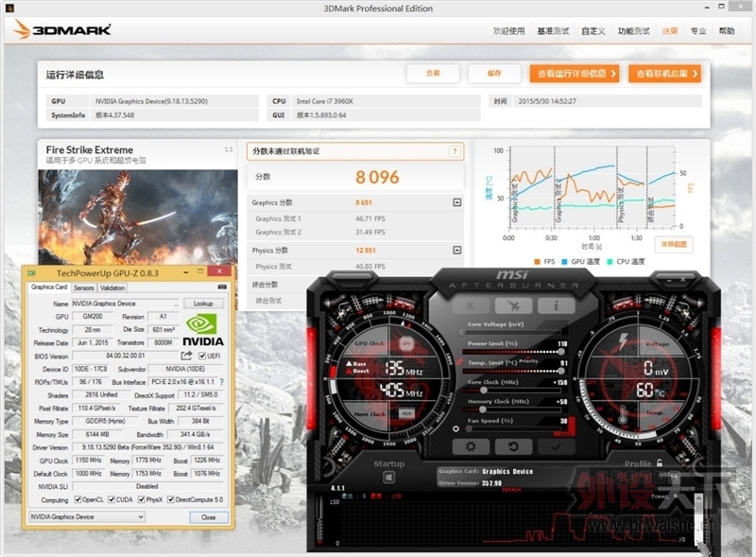This screenshot has height=557, width=756.
Task: Click the monitor graph scroll-up arrow in Afterburner
Action: 698,499
